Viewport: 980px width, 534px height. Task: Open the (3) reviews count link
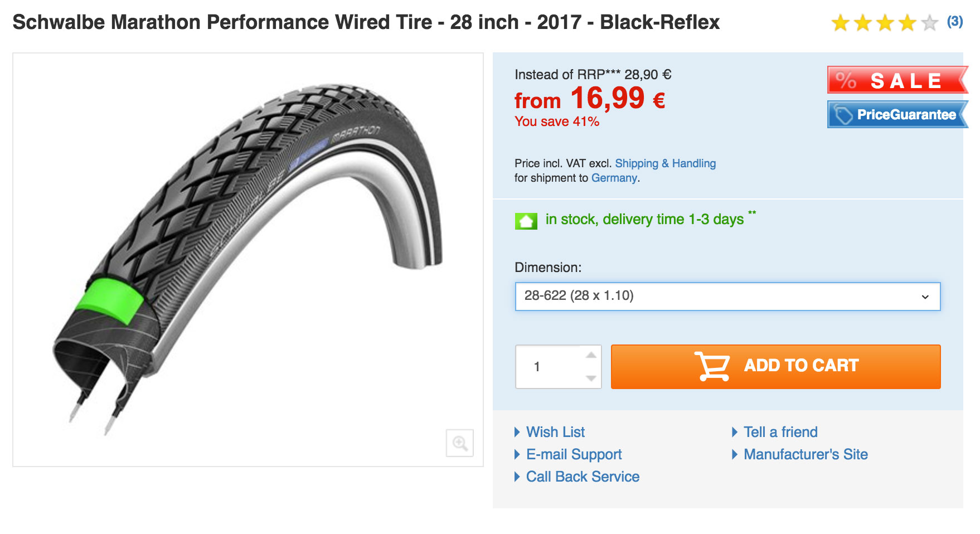tap(954, 22)
